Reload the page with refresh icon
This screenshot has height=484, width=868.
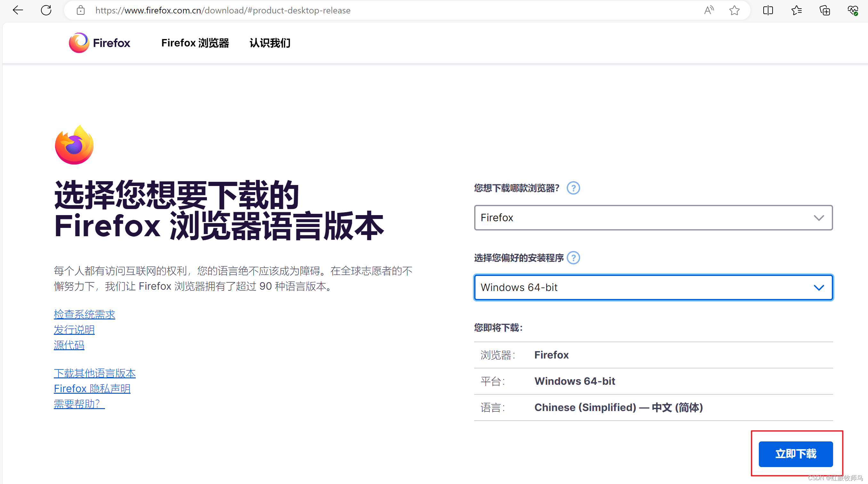pyautogui.click(x=46, y=10)
